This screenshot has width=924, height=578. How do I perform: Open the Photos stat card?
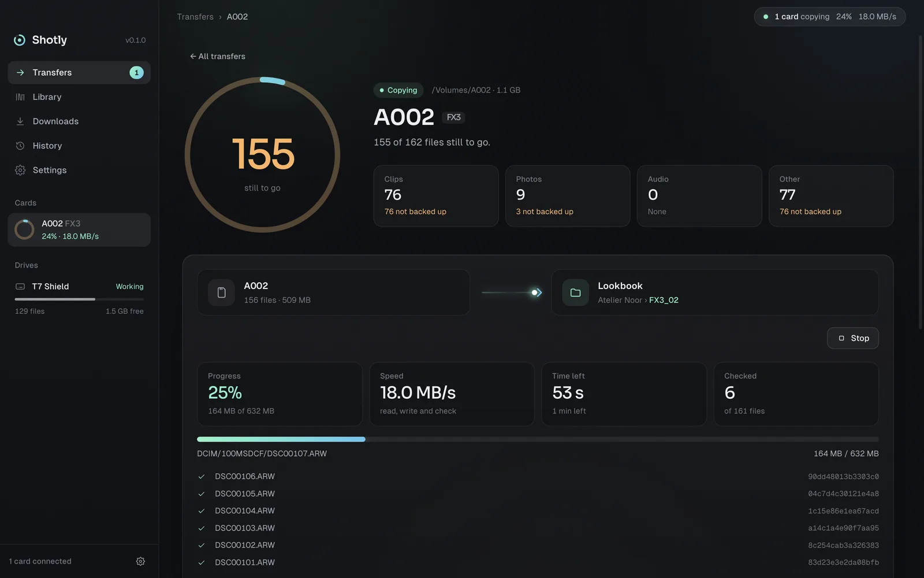[568, 196]
